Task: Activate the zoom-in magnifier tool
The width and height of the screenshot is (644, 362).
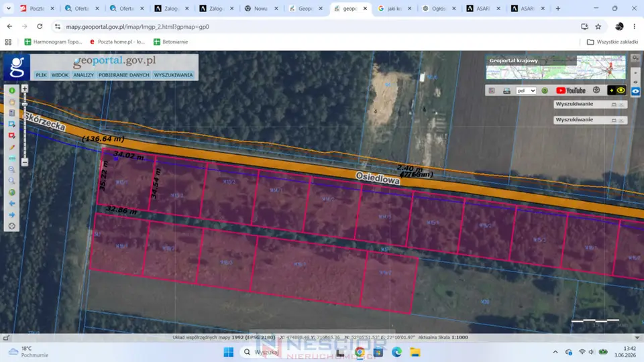Action: (x=12, y=170)
